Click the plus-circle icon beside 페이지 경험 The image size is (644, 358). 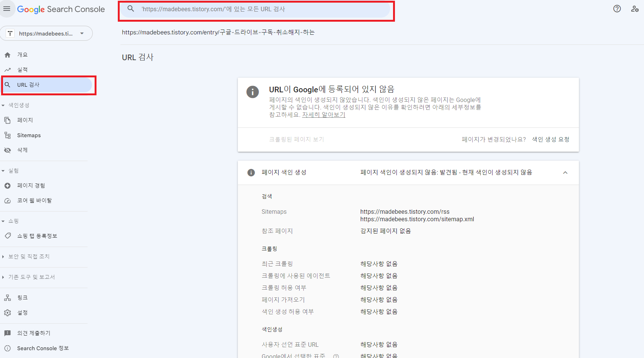pyautogui.click(x=7, y=186)
